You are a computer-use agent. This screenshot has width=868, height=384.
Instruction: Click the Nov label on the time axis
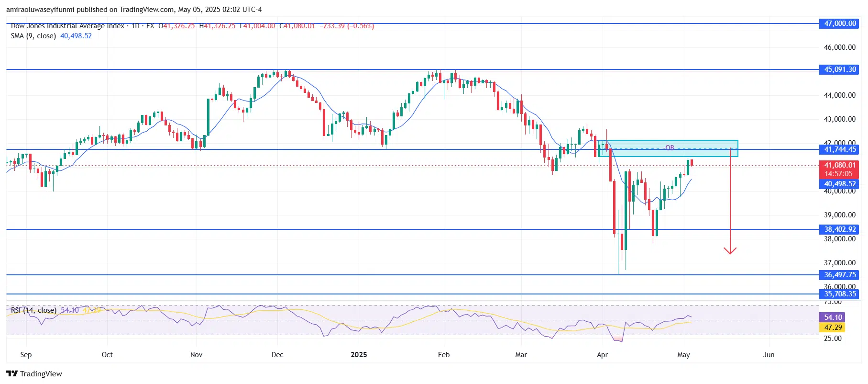tap(196, 355)
